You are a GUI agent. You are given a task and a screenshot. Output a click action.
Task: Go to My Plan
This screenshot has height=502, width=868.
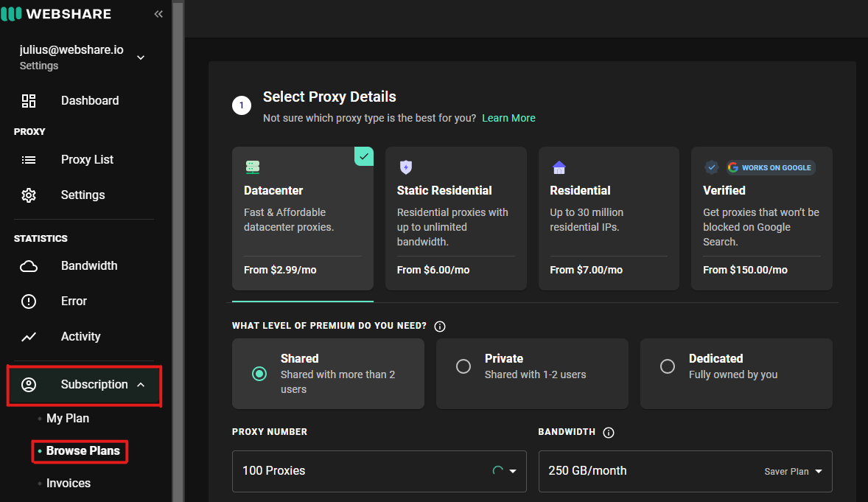pyautogui.click(x=68, y=419)
